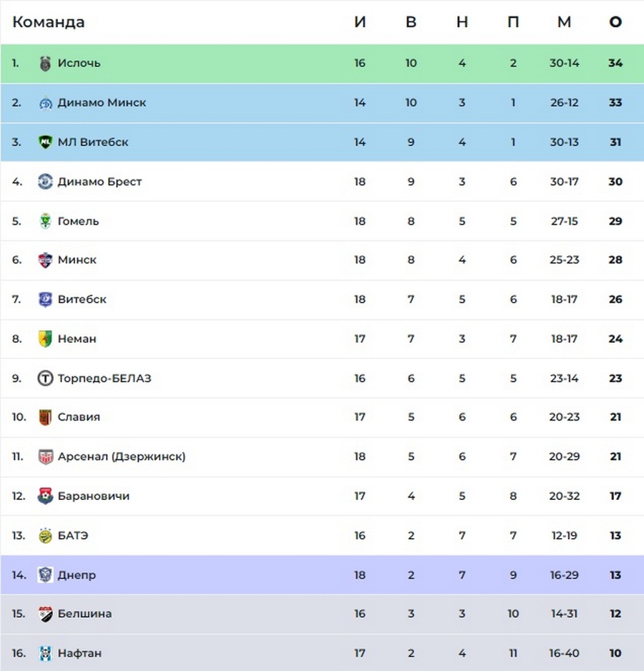This screenshot has height=671, width=644.
Task: Click the Команда column header
Action: tap(49, 22)
